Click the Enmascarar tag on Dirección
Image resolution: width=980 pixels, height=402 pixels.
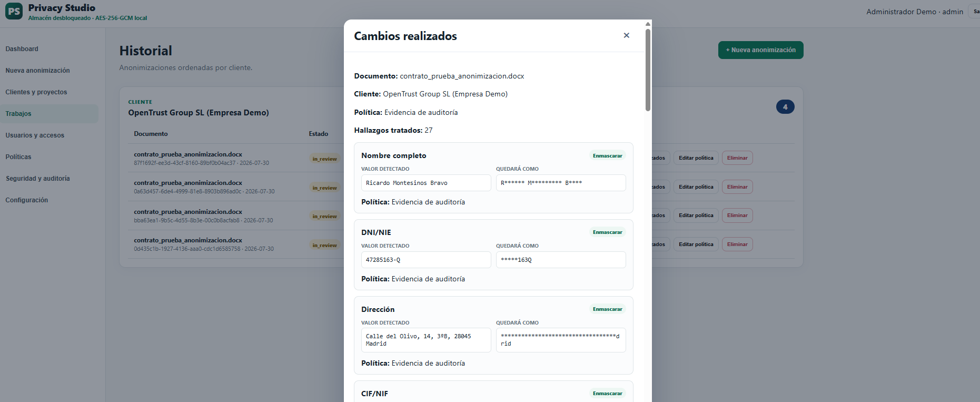coord(607,309)
